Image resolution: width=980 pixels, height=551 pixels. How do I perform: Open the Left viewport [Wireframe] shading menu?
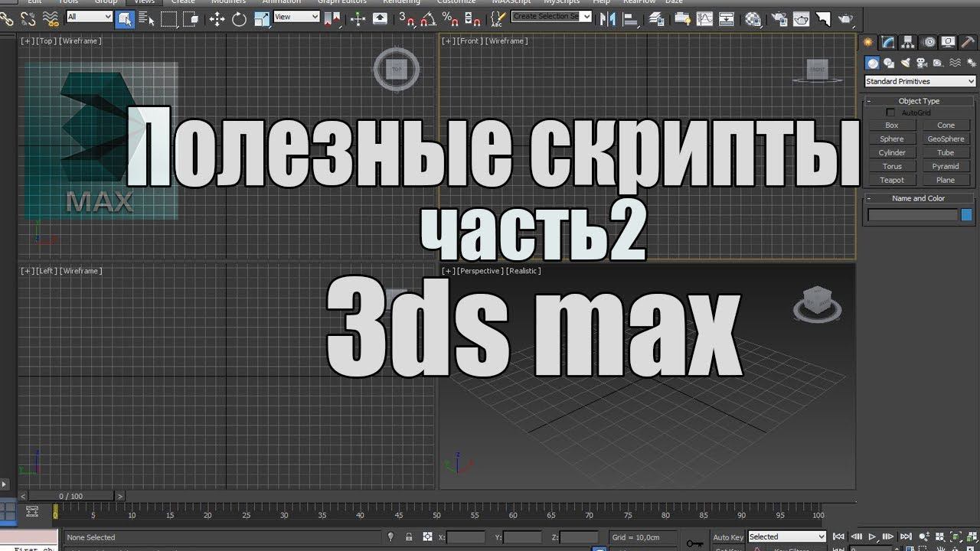point(81,271)
